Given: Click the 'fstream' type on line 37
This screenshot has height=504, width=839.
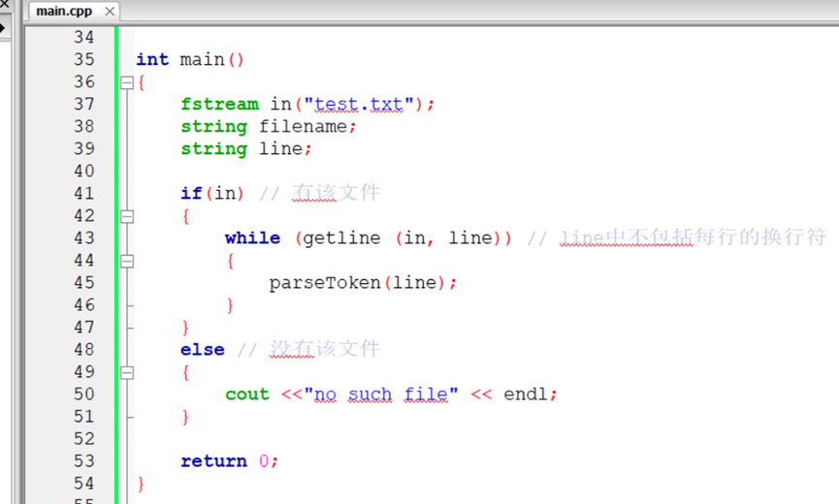Looking at the screenshot, I should 219,104.
